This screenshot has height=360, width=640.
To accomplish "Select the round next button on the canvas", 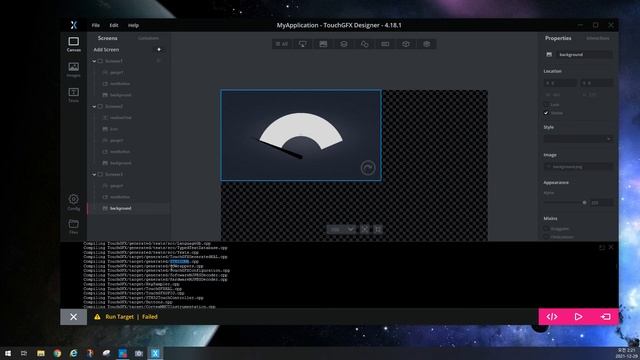I will coord(368,168).
